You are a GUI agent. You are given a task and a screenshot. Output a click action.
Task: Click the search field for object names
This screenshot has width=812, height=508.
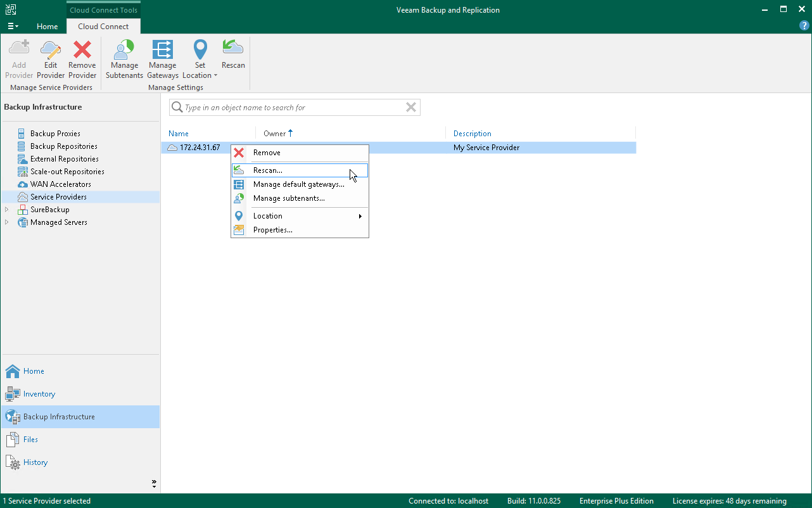(294, 108)
